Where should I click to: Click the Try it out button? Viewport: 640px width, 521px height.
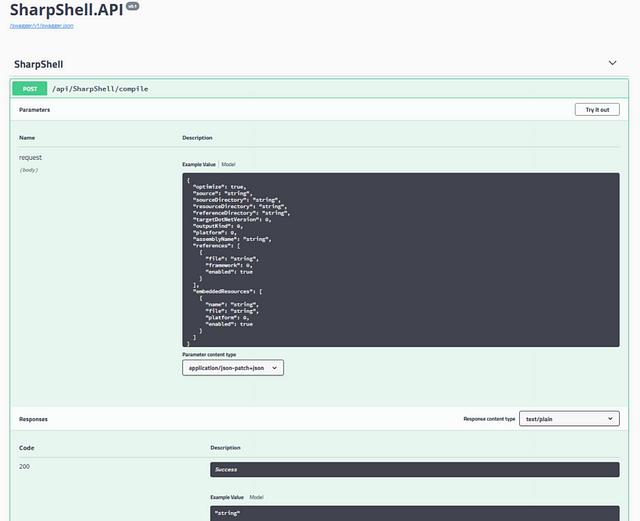click(x=597, y=109)
